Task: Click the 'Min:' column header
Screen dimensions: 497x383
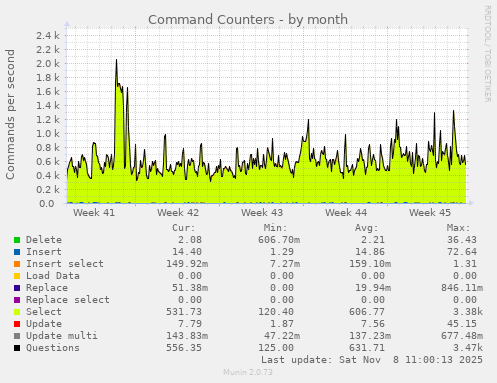Action: click(275, 228)
